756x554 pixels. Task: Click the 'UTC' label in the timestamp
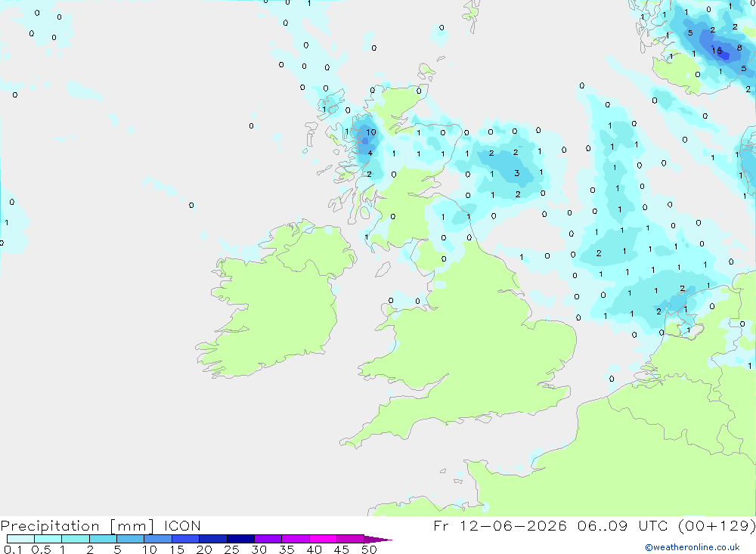(x=653, y=525)
